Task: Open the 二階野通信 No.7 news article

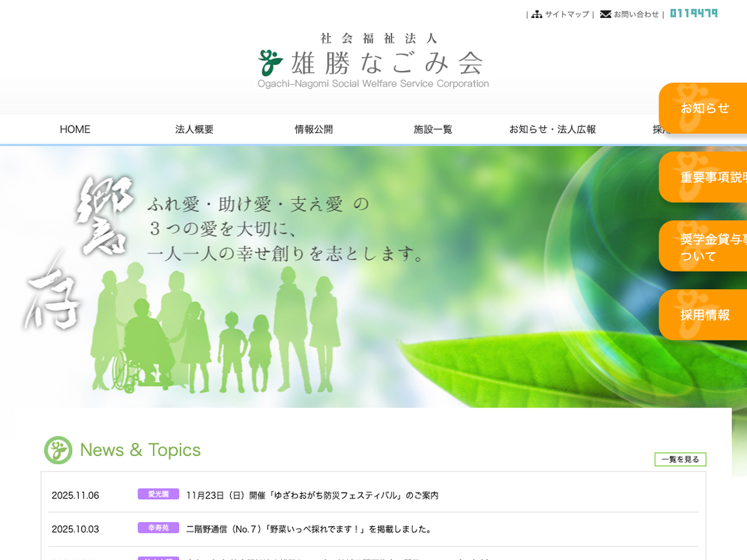Action: 309,529
